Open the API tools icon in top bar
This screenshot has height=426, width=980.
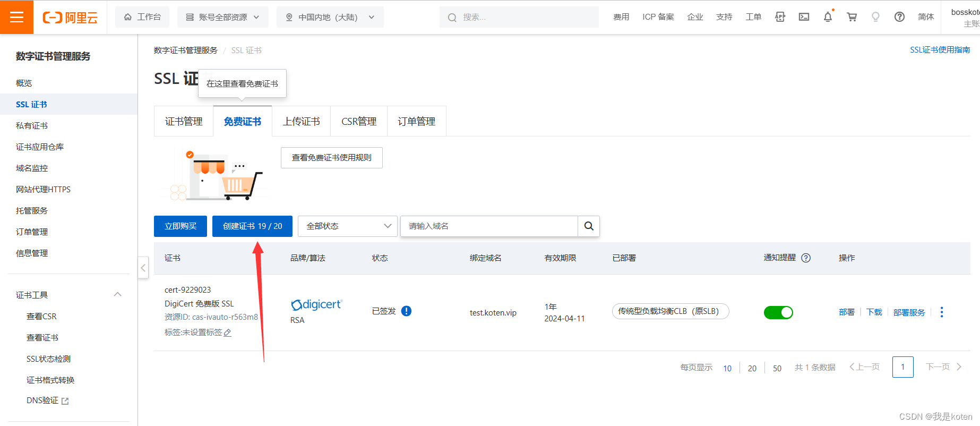(x=780, y=17)
